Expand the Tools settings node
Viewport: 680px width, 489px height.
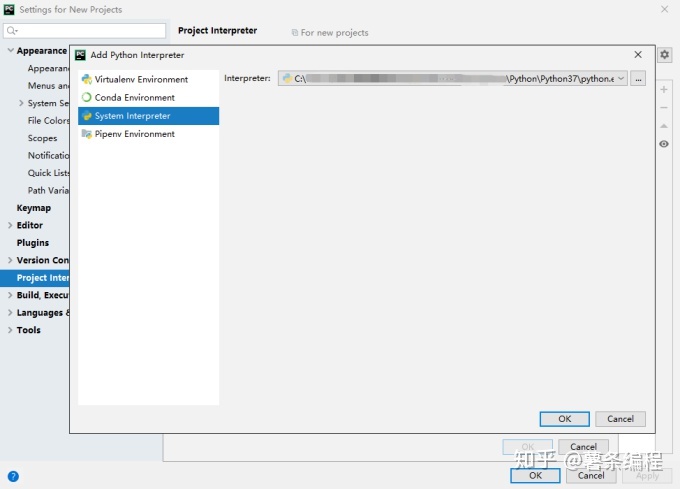(x=10, y=330)
